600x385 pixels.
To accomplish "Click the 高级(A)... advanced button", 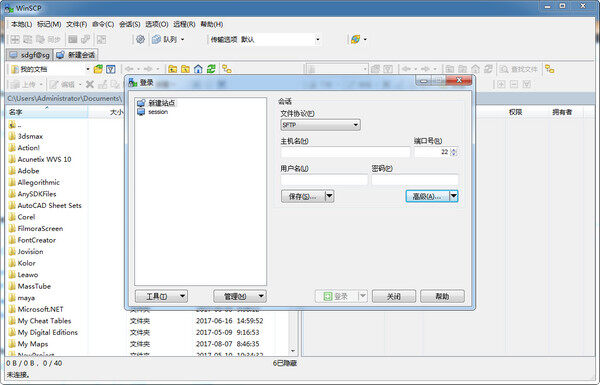I will click(427, 196).
